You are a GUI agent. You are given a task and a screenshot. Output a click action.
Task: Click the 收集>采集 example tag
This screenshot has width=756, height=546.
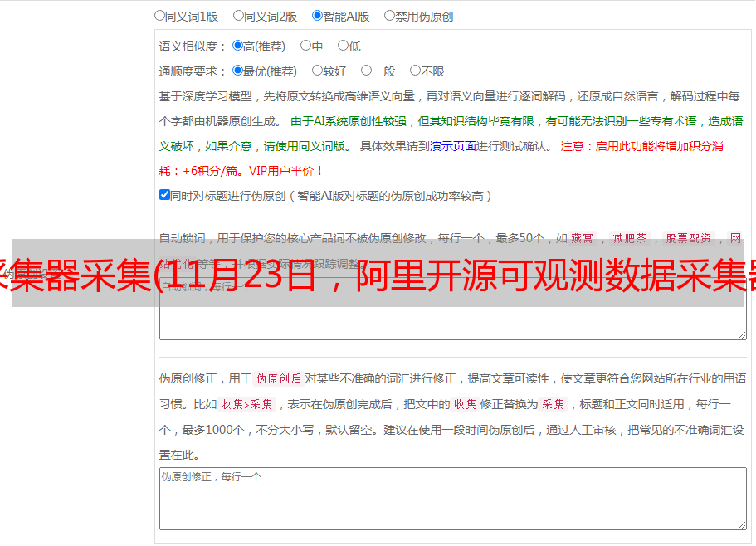(246, 404)
